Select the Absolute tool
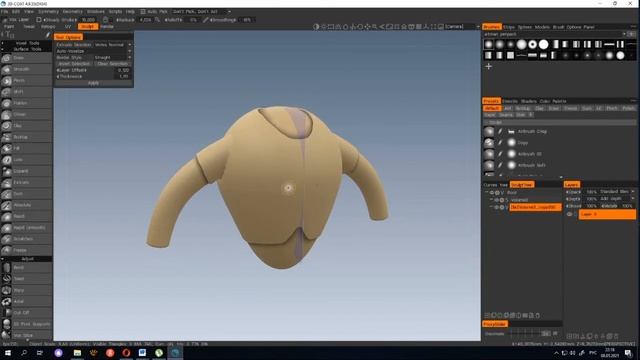Image resolution: width=640 pixels, height=360 pixels. tap(27, 205)
